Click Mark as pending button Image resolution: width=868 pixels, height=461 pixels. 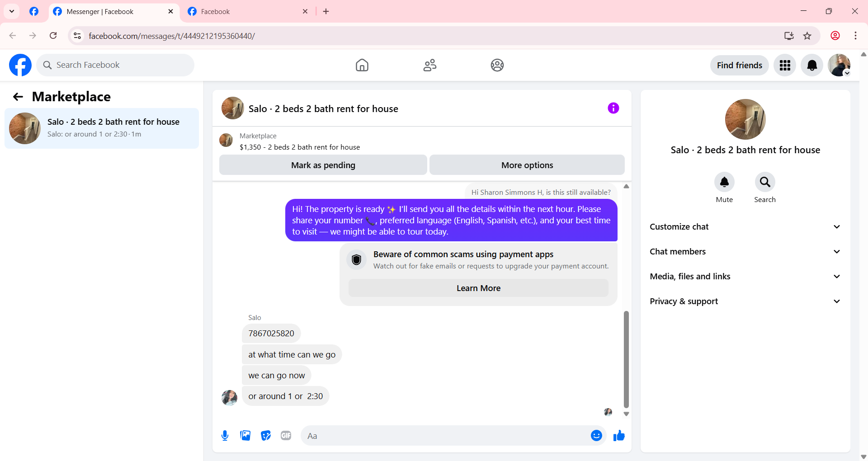point(323,165)
